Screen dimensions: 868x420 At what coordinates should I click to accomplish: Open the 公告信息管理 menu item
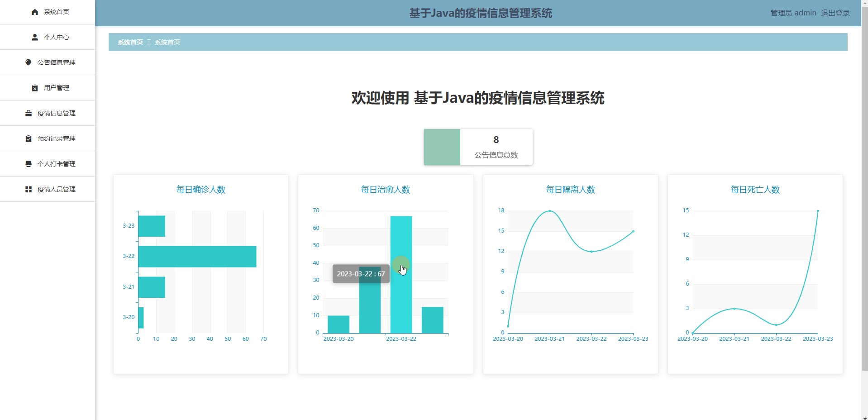[56, 62]
